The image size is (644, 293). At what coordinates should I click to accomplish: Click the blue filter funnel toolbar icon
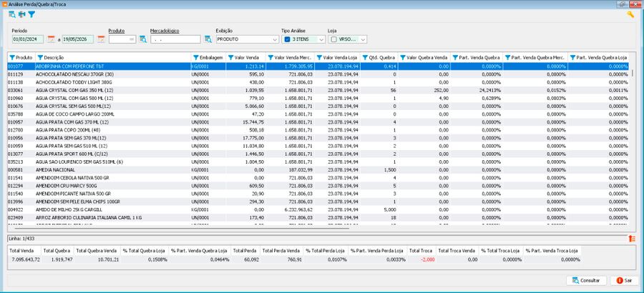point(31,14)
